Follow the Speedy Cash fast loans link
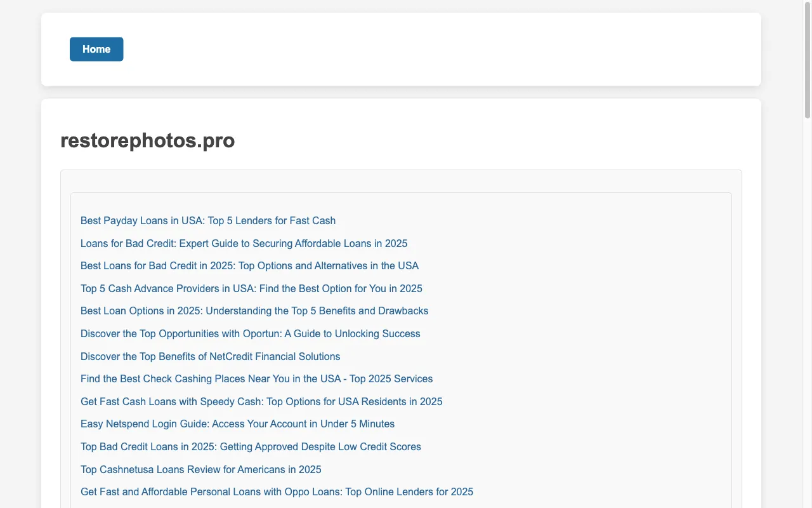Screen dimensions: 812x508 pos(261,401)
